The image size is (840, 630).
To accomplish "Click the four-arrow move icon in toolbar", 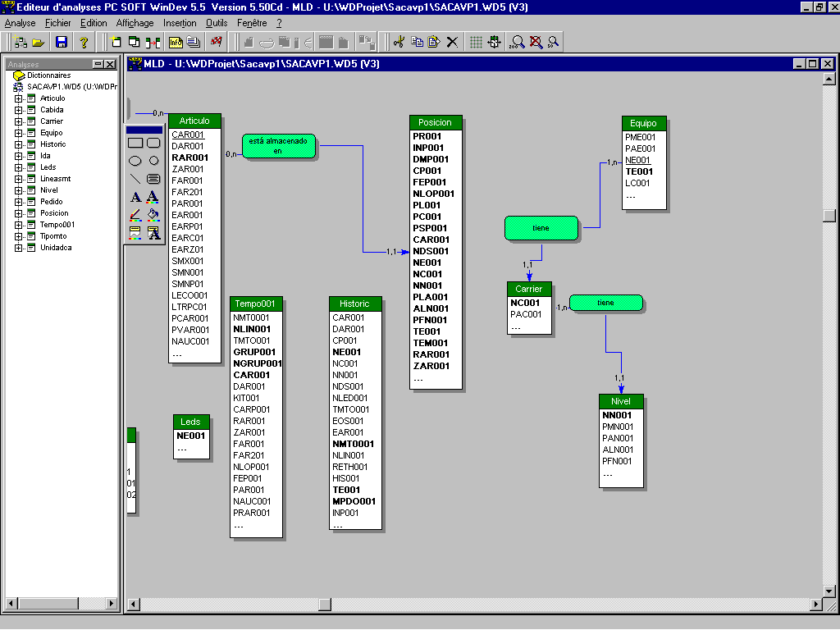I will (494, 42).
